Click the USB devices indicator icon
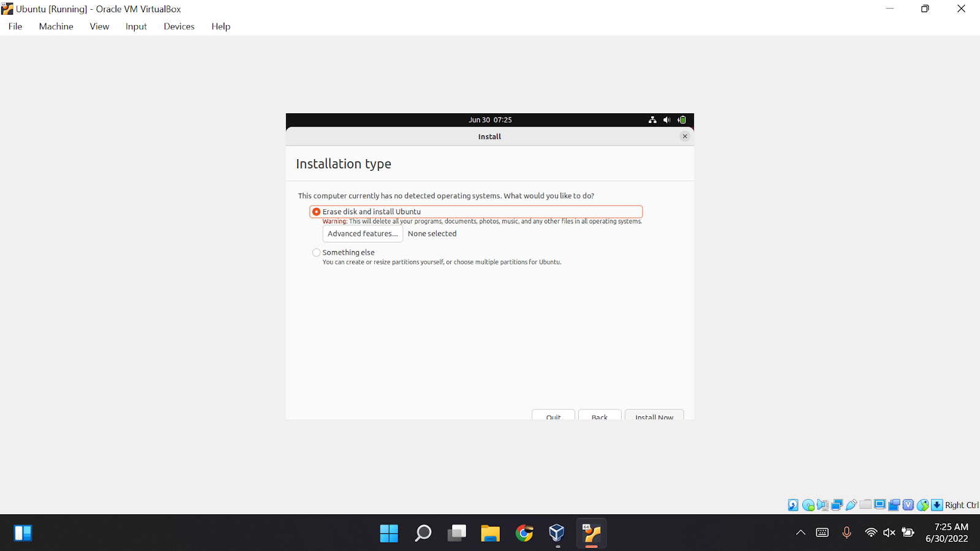Viewport: 980px width, 551px height. (x=851, y=505)
